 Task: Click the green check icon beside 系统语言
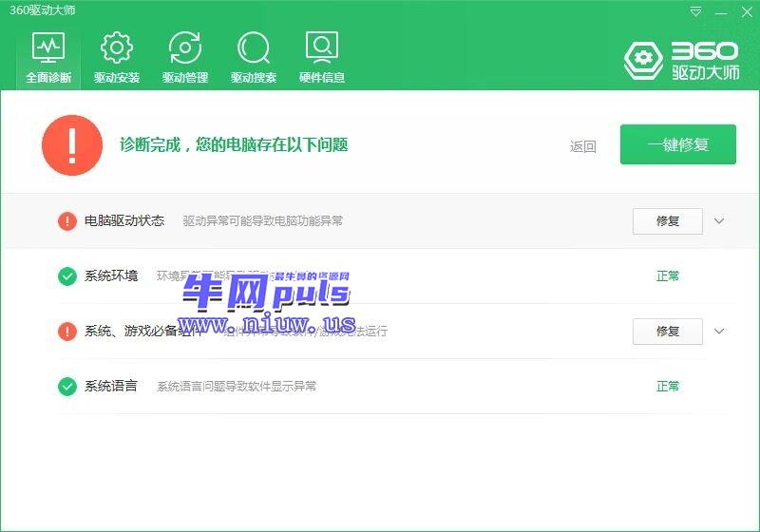click(x=67, y=387)
